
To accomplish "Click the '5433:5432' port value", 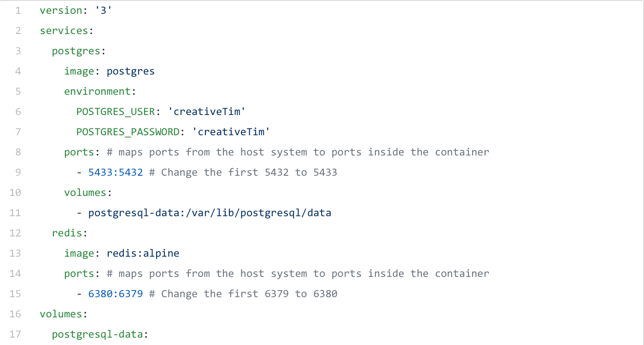I will [x=116, y=172].
